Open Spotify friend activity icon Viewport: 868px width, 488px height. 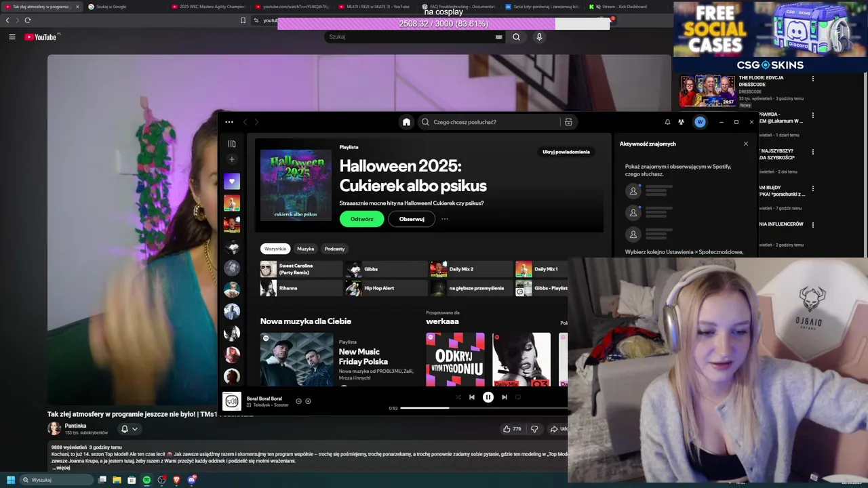tap(681, 122)
